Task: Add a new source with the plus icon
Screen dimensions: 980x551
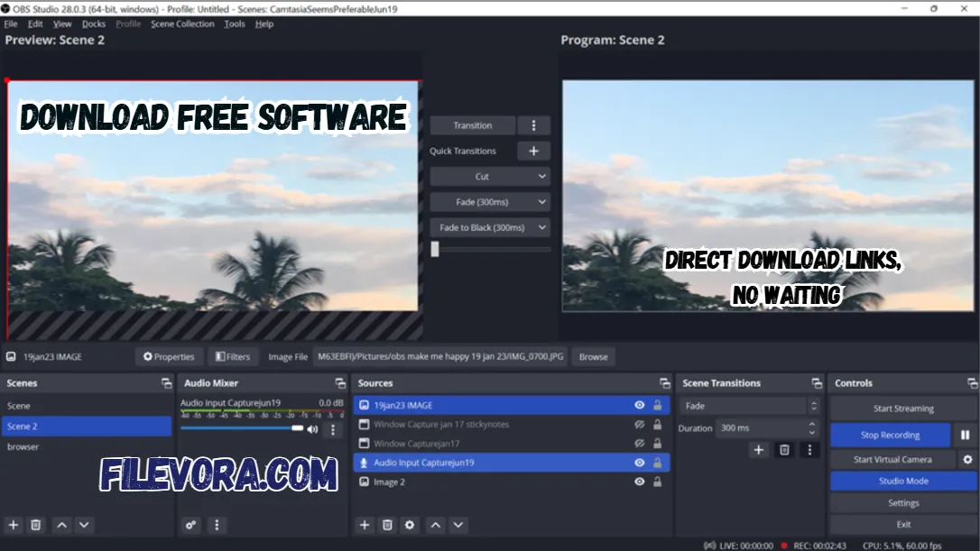Action: click(x=364, y=524)
